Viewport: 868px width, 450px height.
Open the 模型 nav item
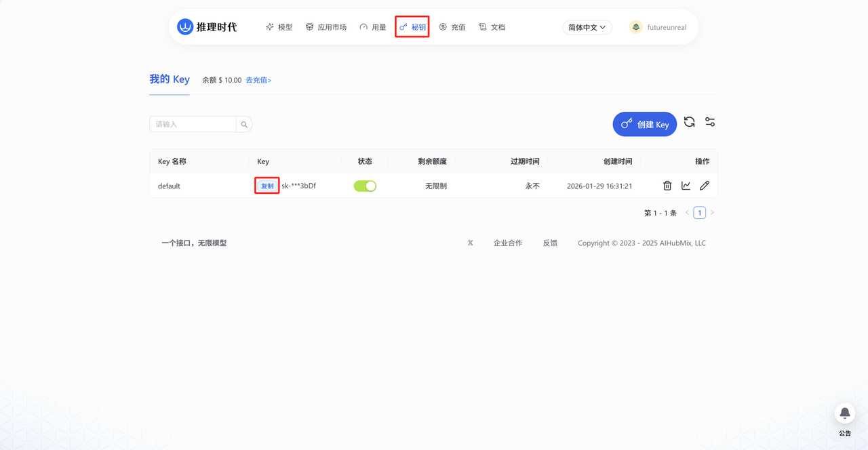coord(279,27)
